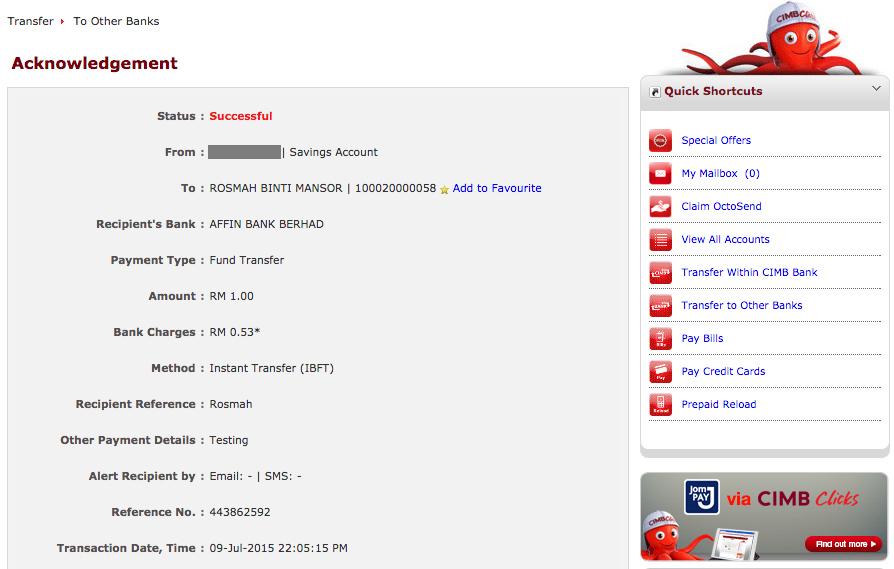Click the Transfer to Other Banks icon

660,306
